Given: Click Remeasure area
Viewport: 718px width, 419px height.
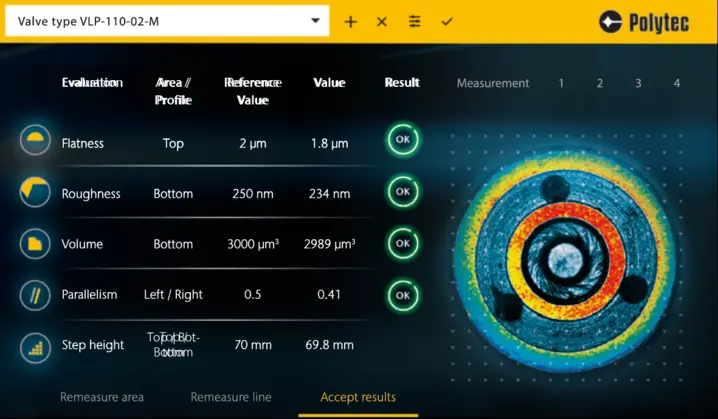Looking at the screenshot, I should click(x=102, y=397).
